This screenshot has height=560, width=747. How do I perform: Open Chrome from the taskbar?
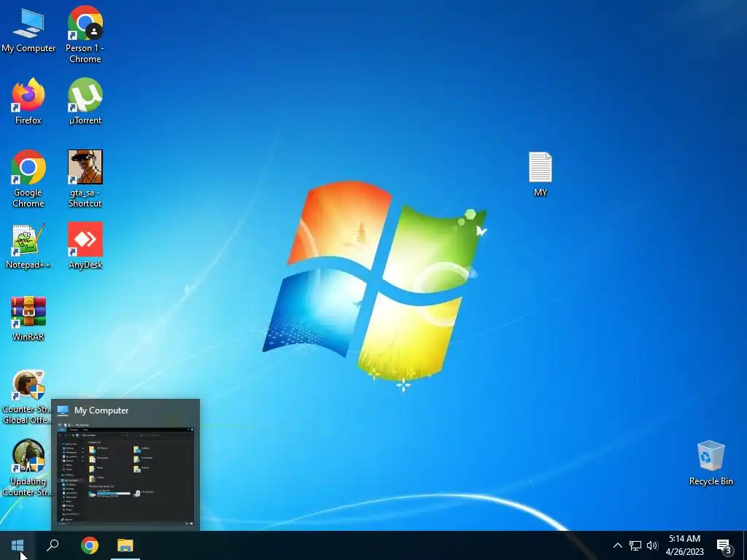[x=90, y=545]
